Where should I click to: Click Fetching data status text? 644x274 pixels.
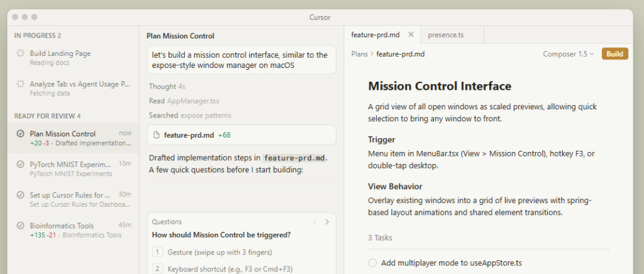[x=50, y=93]
